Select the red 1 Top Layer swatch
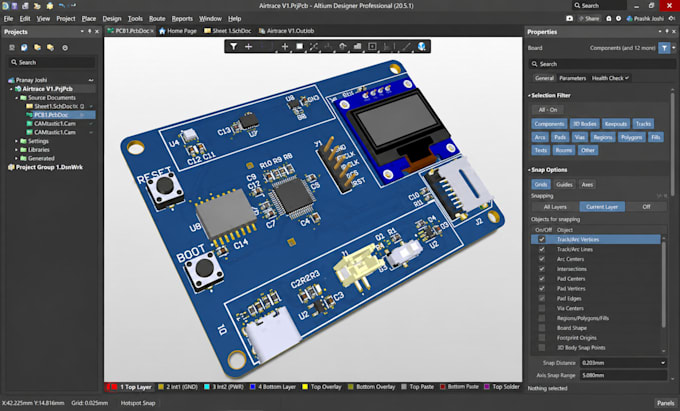Image resolution: width=680 pixels, height=411 pixels. click(112, 387)
